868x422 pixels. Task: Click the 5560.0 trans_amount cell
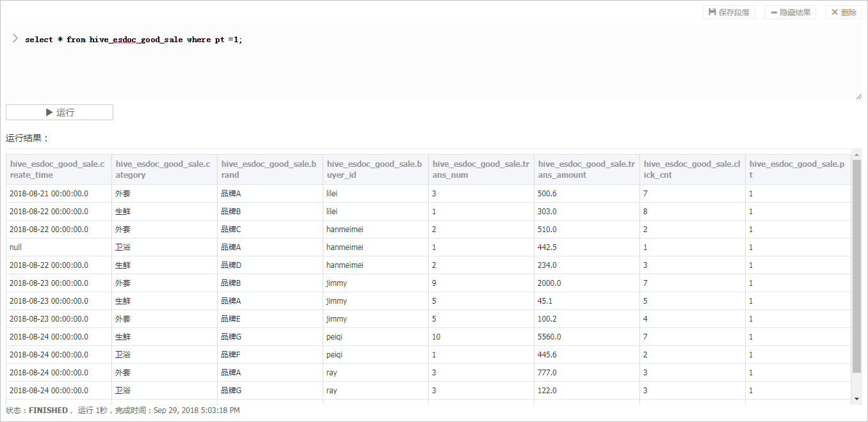(549, 336)
